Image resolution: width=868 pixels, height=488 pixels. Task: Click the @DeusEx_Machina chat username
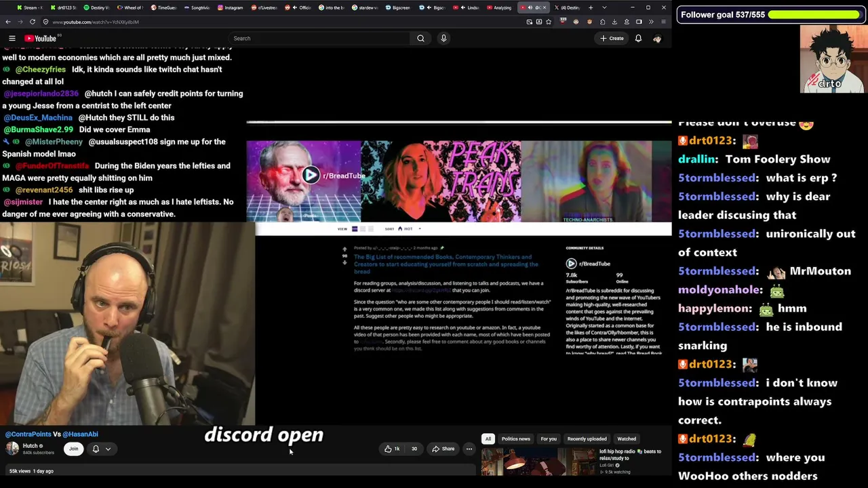pos(38,118)
